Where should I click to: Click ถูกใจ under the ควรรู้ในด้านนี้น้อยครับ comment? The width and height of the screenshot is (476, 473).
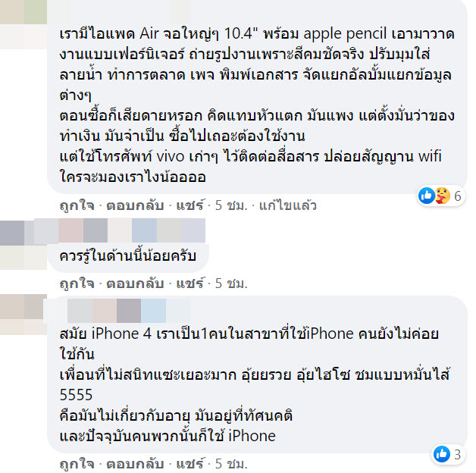(x=77, y=283)
